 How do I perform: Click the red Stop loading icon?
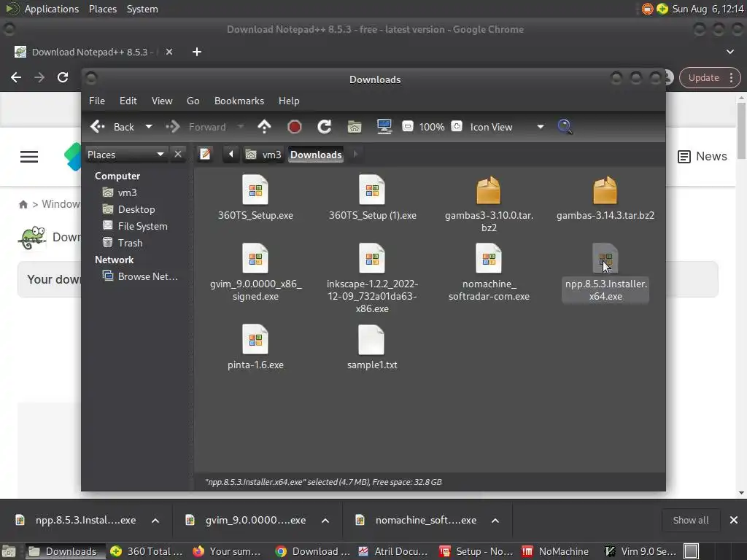click(x=295, y=127)
